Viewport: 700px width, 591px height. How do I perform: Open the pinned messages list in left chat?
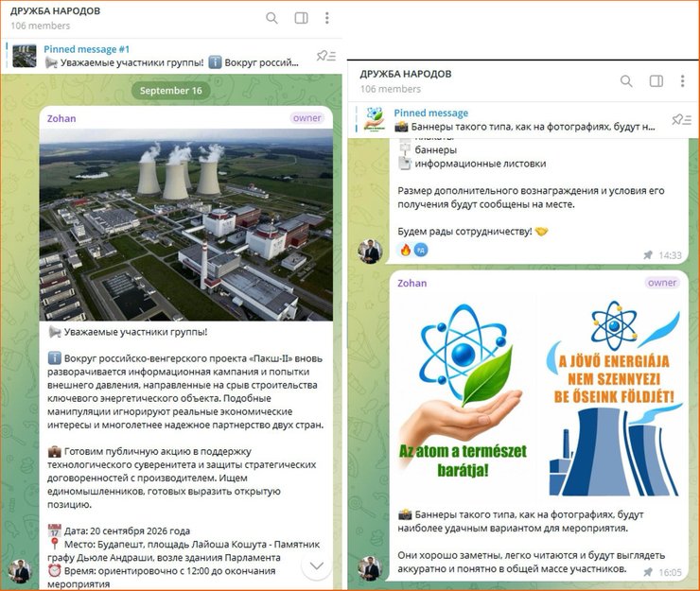coord(326,56)
